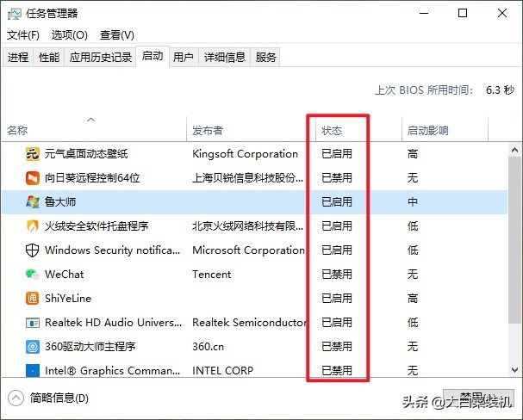Viewport: 523px width, 420px height.
Task: Click the 向日葵远程控制64位 icon
Action: (x=33, y=178)
